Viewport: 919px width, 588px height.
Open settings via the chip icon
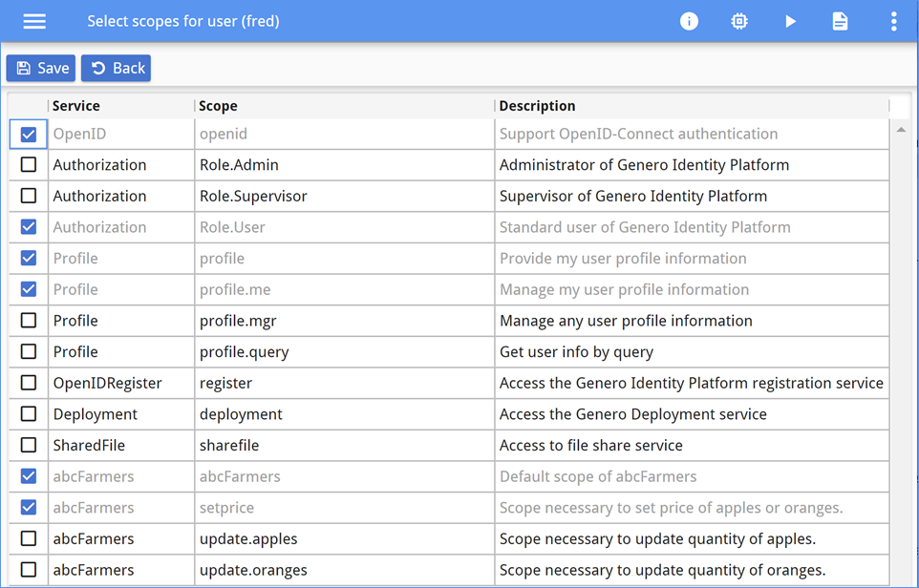click(739, 20)
